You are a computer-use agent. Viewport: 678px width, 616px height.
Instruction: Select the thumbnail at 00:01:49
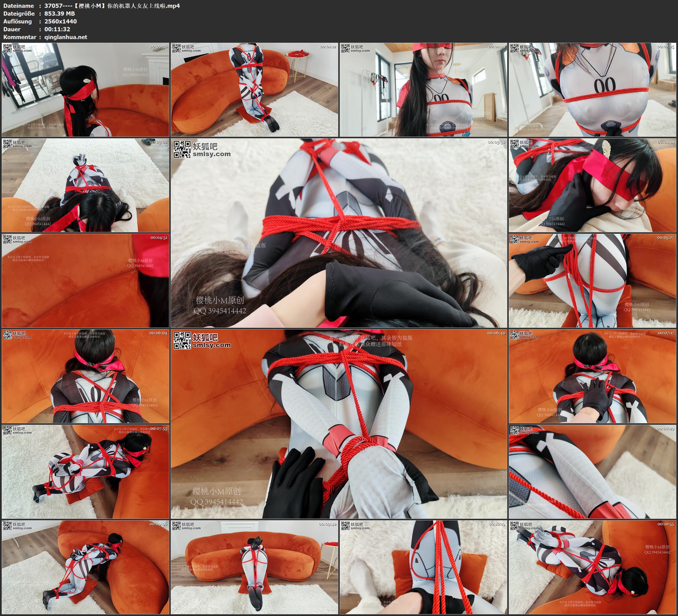tap(423, 89)
